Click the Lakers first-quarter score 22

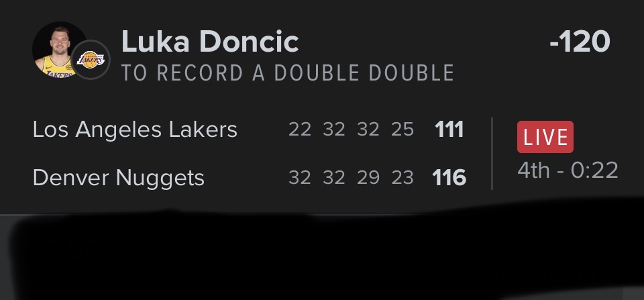click(x=300, y=130)
